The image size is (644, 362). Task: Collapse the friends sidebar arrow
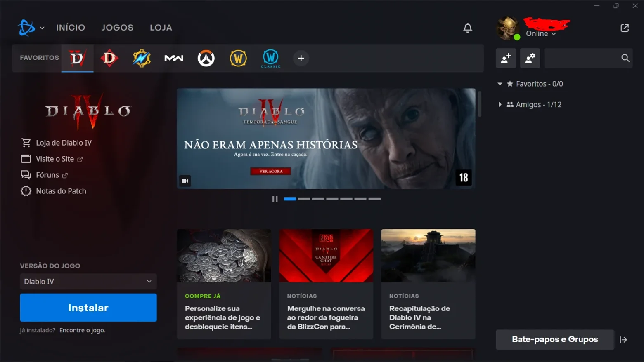(623, 340)
